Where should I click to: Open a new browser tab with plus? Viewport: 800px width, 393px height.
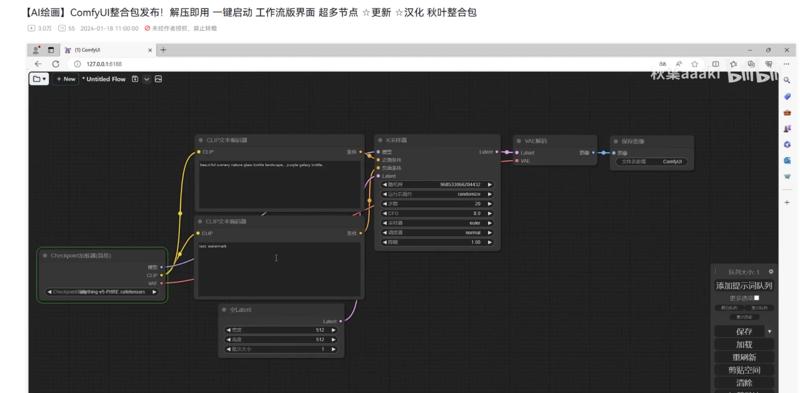tap(163, 50)
